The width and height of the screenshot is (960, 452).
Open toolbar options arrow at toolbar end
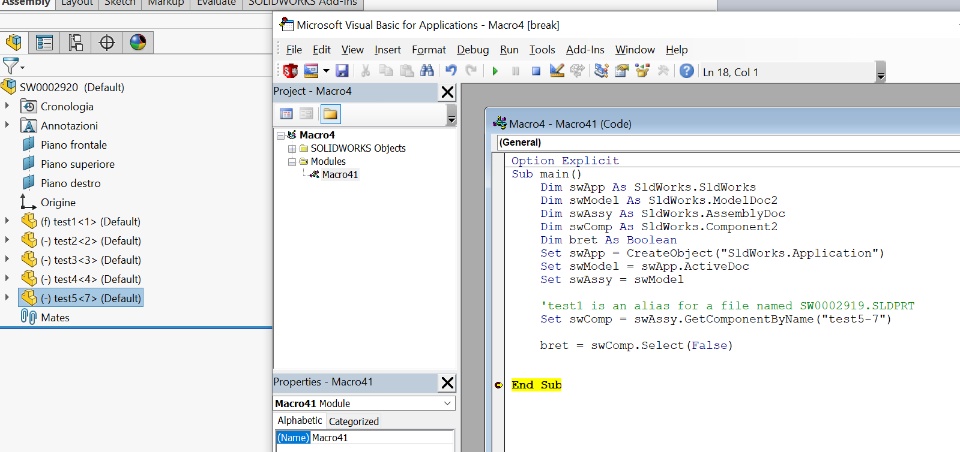(x=880, y=72)
